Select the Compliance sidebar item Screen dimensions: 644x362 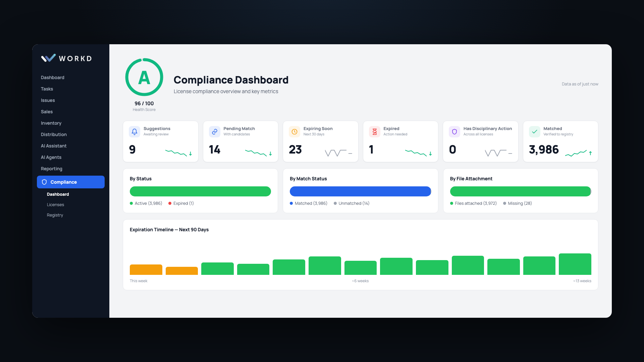(x=71, y=182)
